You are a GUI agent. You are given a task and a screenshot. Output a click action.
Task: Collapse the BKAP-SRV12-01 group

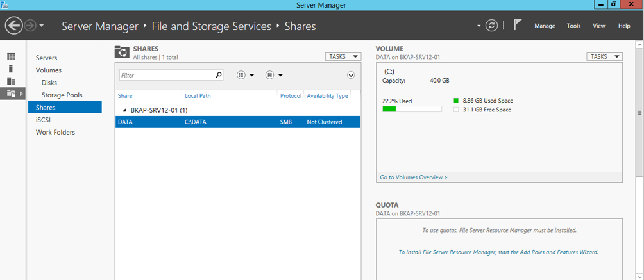pyautogui.click(x=124, y=110)
